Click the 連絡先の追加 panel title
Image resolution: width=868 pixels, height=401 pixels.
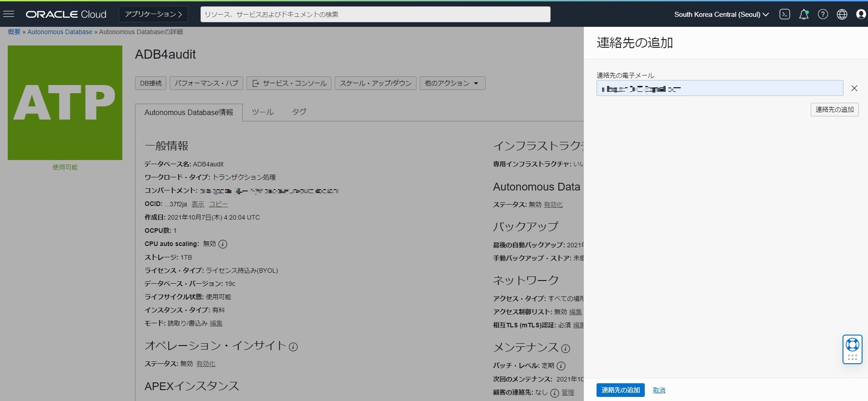[635, 43]
